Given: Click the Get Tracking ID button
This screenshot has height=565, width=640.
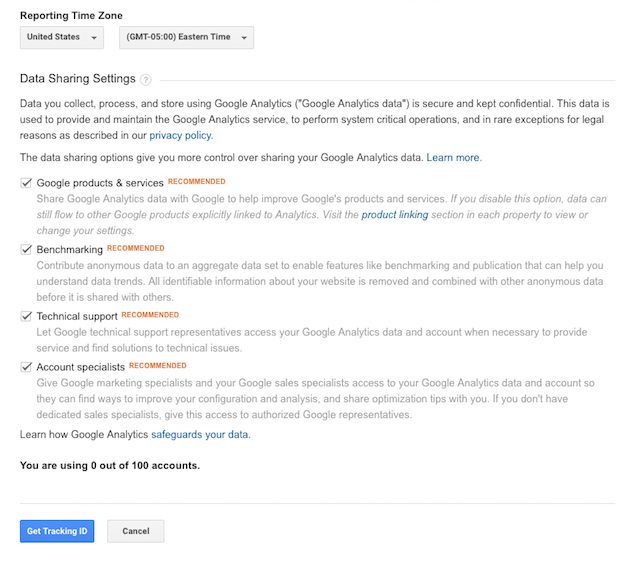Looking at the screenshot, I should (57, 531).
